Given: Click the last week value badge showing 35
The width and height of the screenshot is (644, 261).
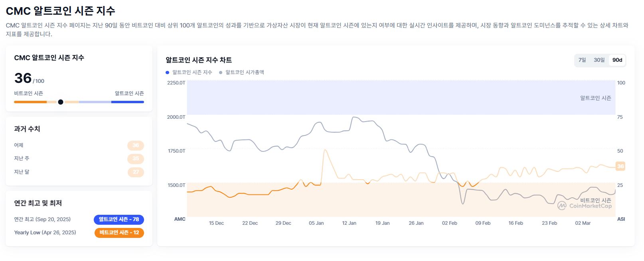Looking at the screenshot, I should click(136, 159).
